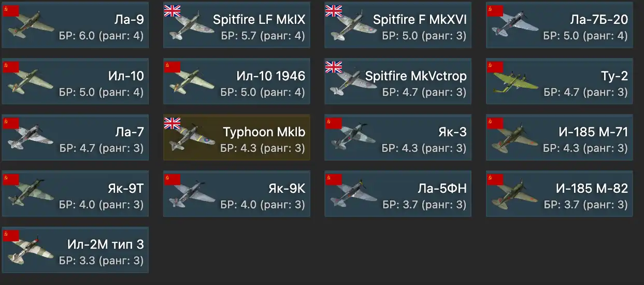The height and width of the screenshot is (285, 644).
Task: Click the British flag on Spitfire F MkXVI
Action: [334, 11]
